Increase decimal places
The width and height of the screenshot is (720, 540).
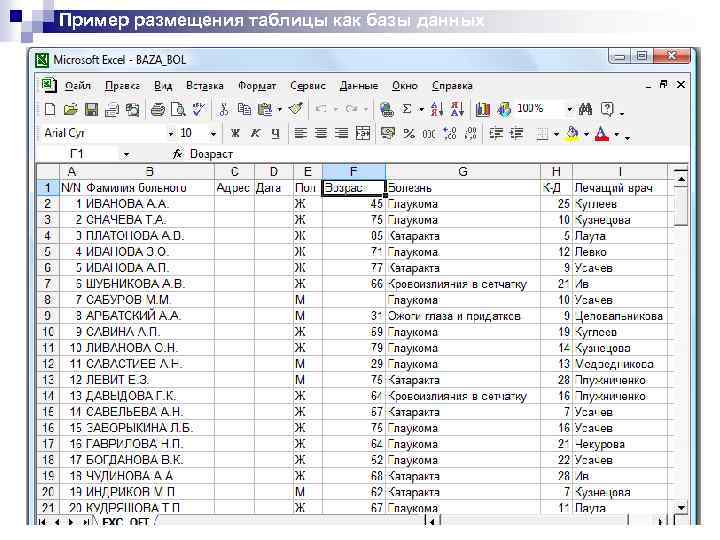point(450,133)
